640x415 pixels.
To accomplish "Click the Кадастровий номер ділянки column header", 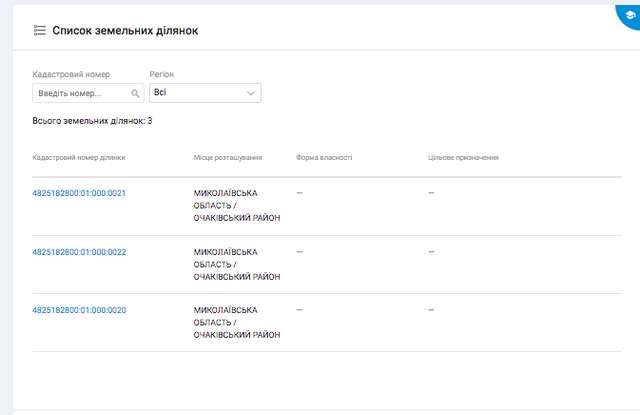I will (79, 158).
